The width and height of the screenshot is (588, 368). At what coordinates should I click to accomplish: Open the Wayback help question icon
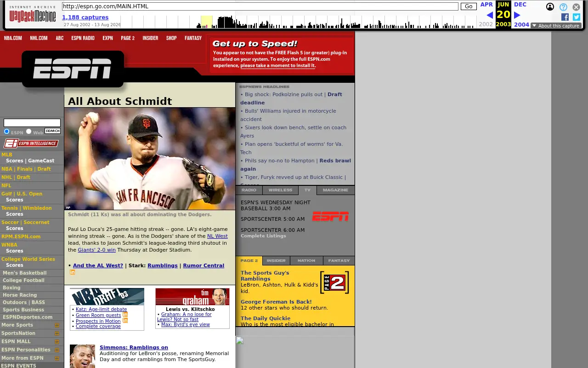point(563,7)
